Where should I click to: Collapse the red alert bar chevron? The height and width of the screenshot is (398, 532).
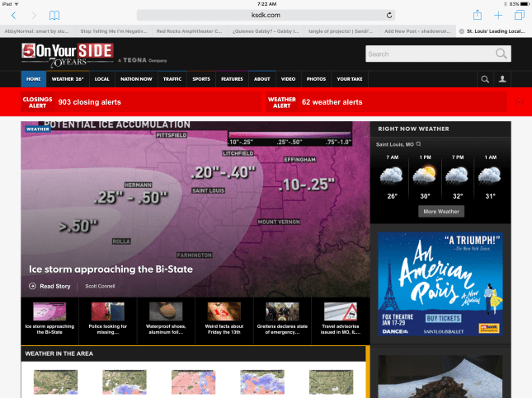pyautogui.click(x=520, y=102)
